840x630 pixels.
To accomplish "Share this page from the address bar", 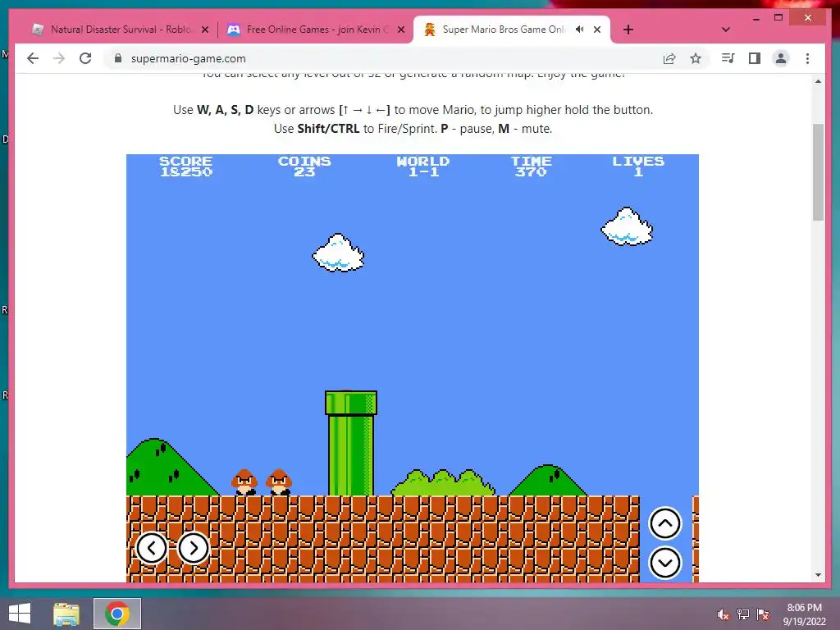I will tap(669, 58).
